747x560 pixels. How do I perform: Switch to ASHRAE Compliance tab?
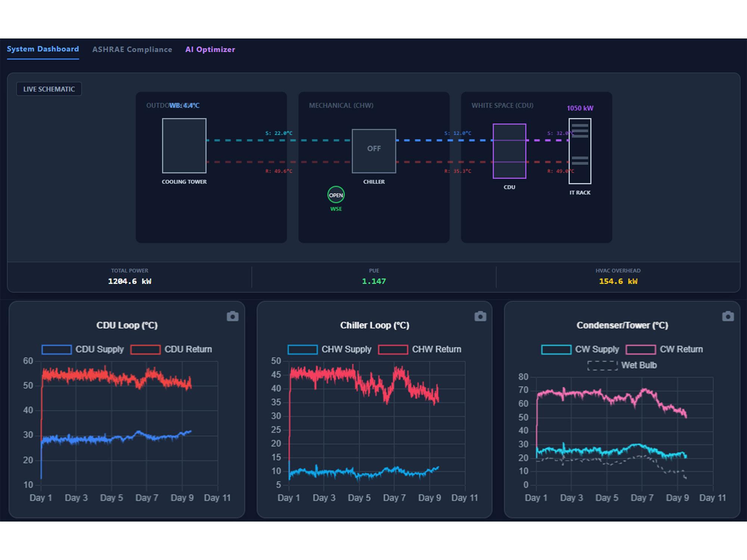[x=132, y=49]
